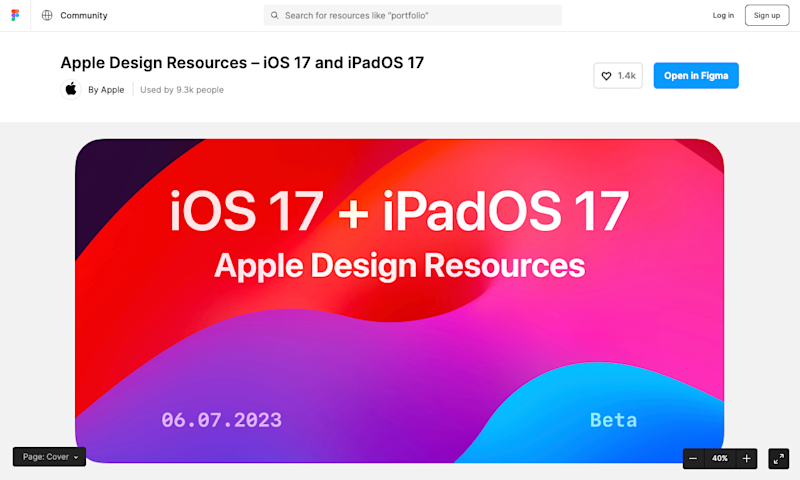This screenshot has height=480, width=800.
Task: Like the file with the heart button
Action: click(x=618, y=75)
